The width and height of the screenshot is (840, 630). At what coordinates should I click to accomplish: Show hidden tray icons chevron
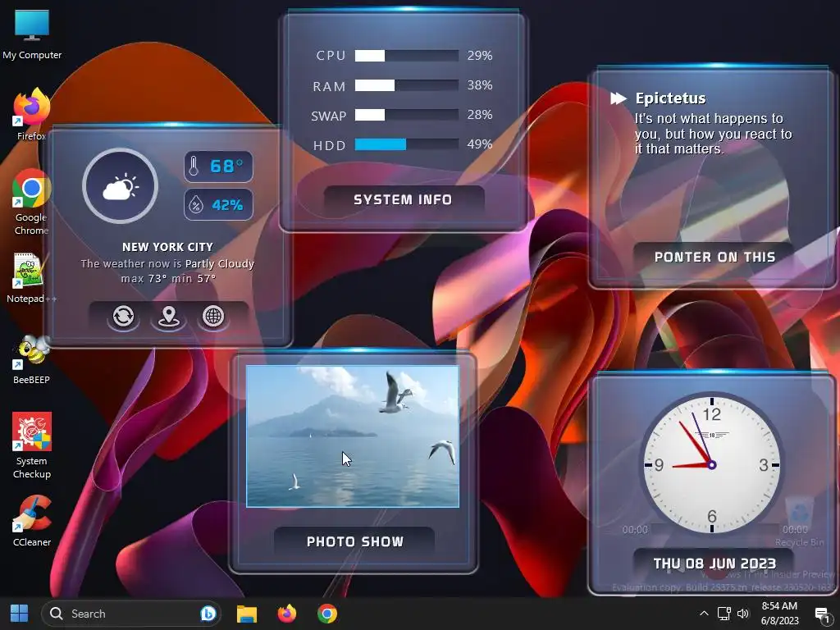pos(704,614)
